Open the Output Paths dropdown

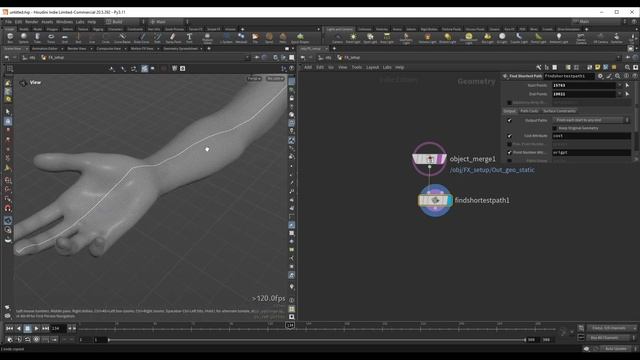pyautogui.click(x=591, y=120)
